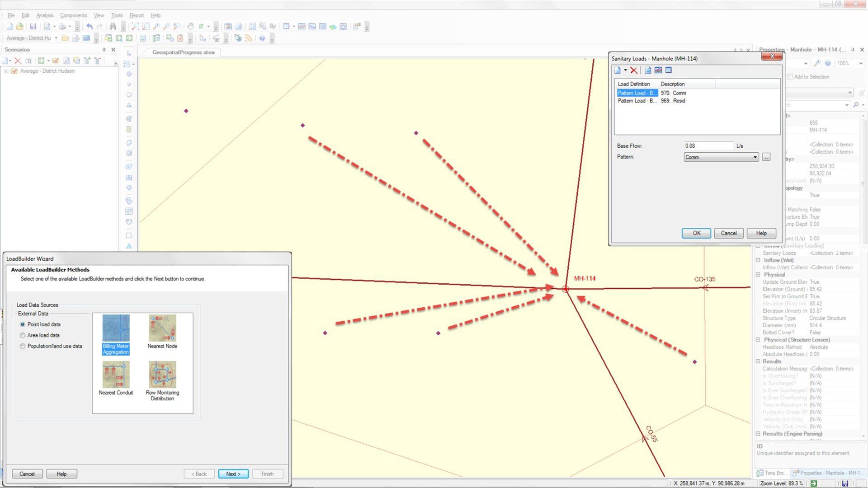Click the table view icon in Sanitary Loads toolbar

[x=668, y=70]
